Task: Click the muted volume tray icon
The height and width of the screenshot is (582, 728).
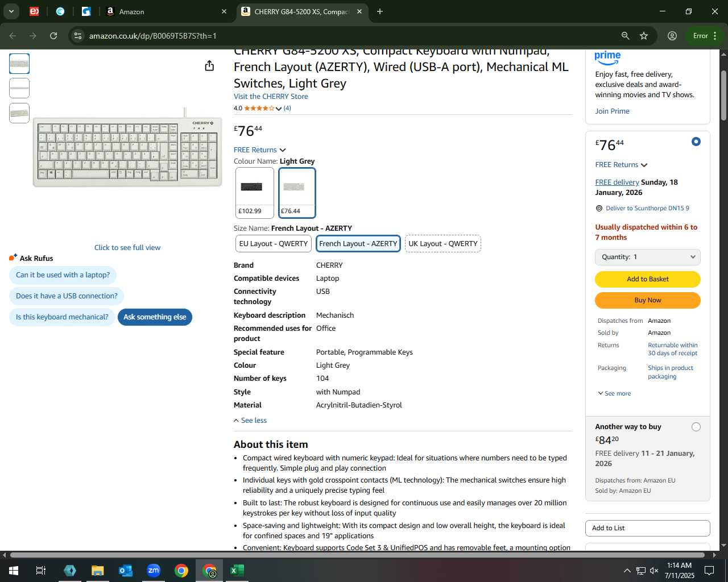Action: tap(654, 571)
